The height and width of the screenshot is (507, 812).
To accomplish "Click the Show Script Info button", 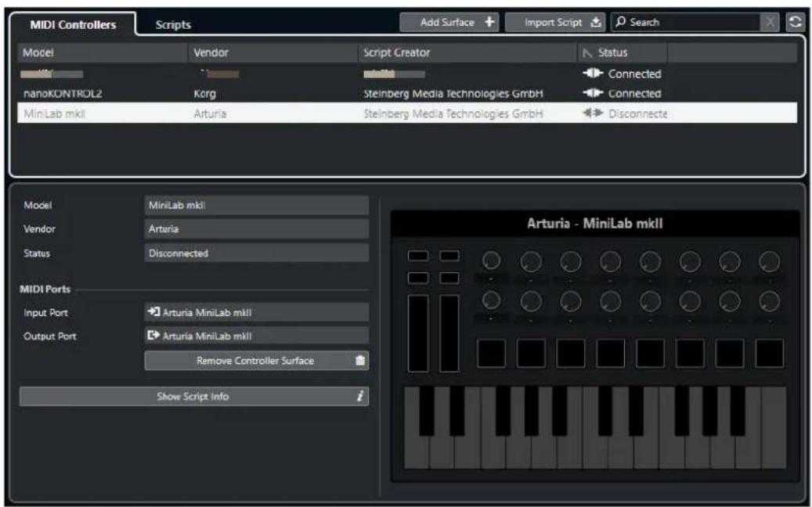I will [194, 396].
